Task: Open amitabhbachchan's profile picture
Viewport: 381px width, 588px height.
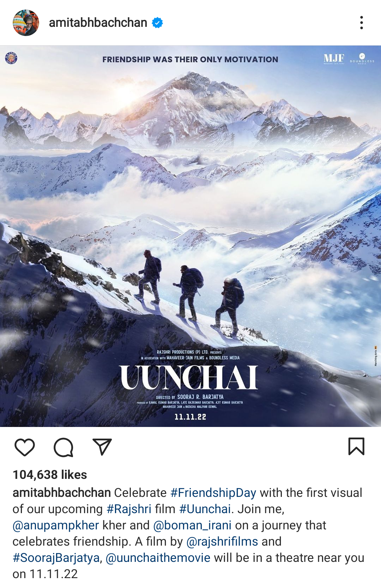Action: tap(26, 23)
